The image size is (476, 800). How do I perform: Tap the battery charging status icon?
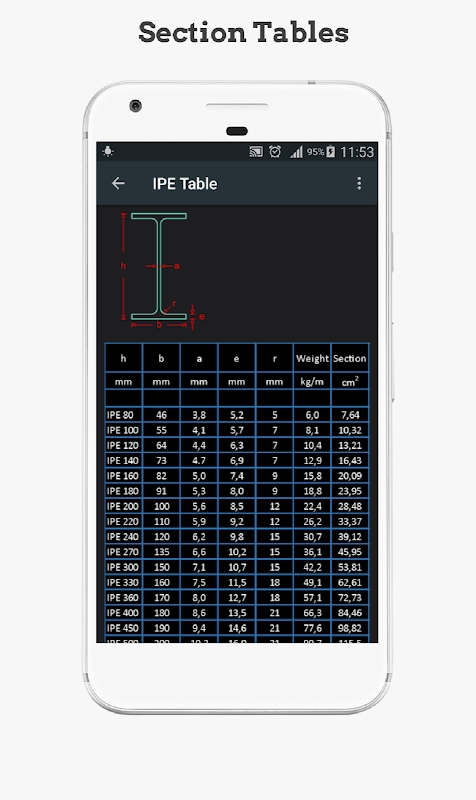331,152
